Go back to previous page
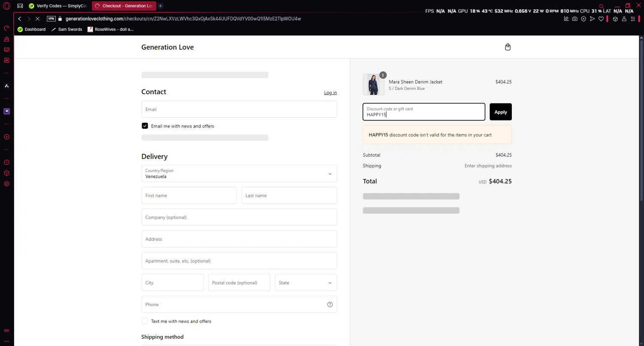This screenshot has height=346, width=644. (x=20, y=19)
